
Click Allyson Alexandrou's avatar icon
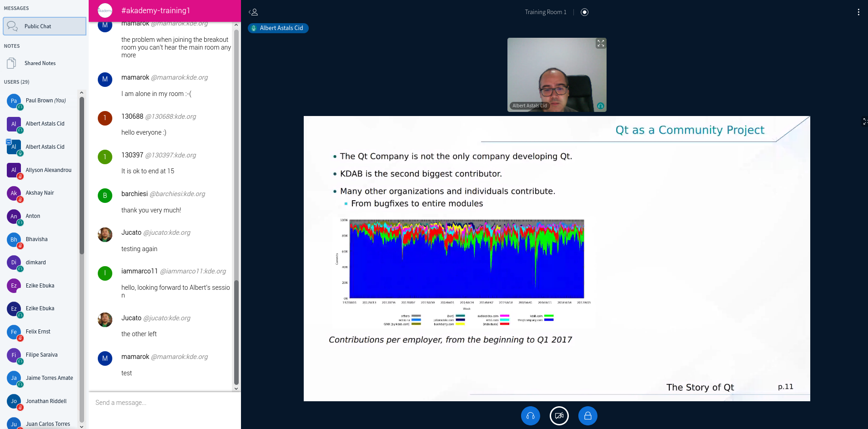(x=14, y=170)
